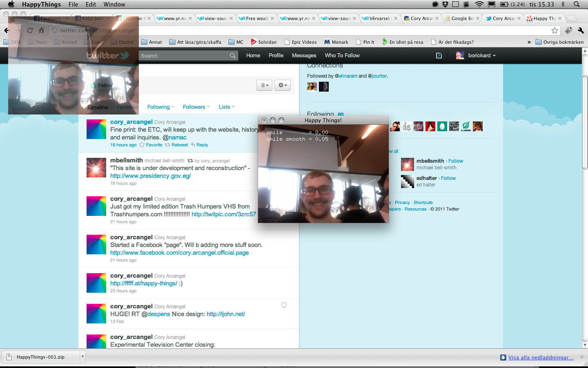The height and width of the screenshot is (368, 588).
Task: Toggle Favorite star on the first tweet
Action: tap(142, 145)
